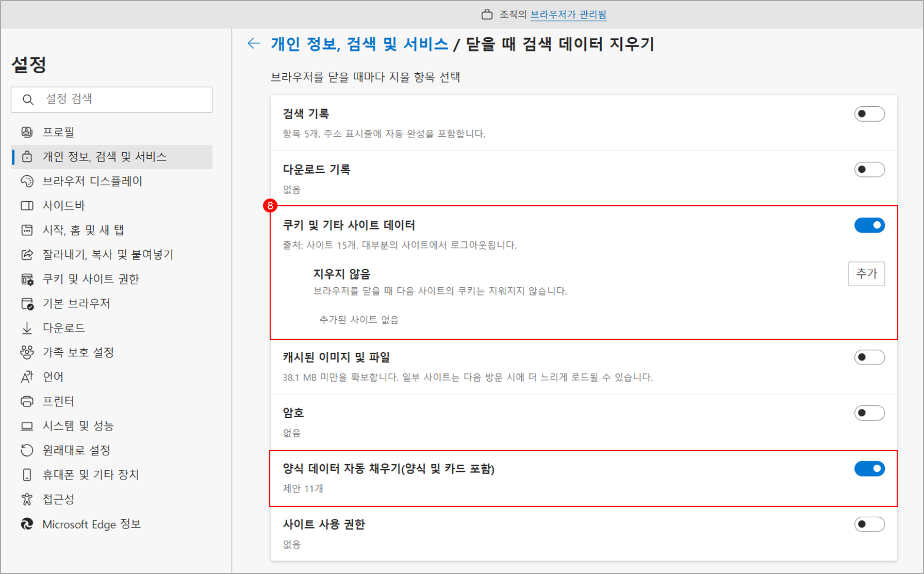924x574 pixels.
Task: Disable 양식 데이터 자동 채우기 toggle
Action: pos(869,469)
